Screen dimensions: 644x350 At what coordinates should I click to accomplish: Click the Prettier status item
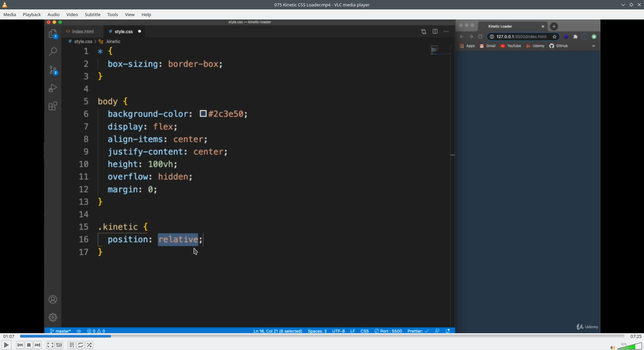[x=418, y=331]
